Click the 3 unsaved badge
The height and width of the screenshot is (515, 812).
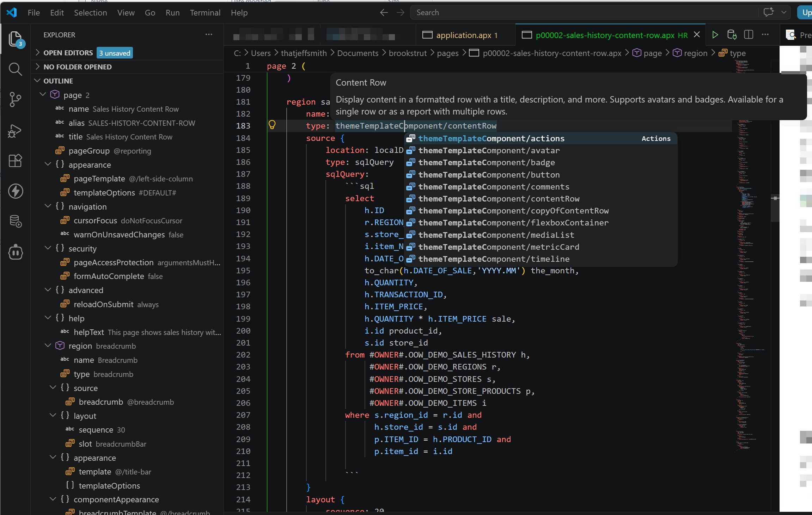pyautogui.click(x=115, y=53)
